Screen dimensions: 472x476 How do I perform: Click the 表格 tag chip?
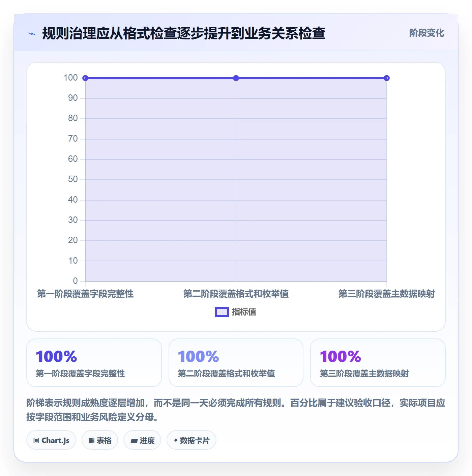[x=100, y=440]
